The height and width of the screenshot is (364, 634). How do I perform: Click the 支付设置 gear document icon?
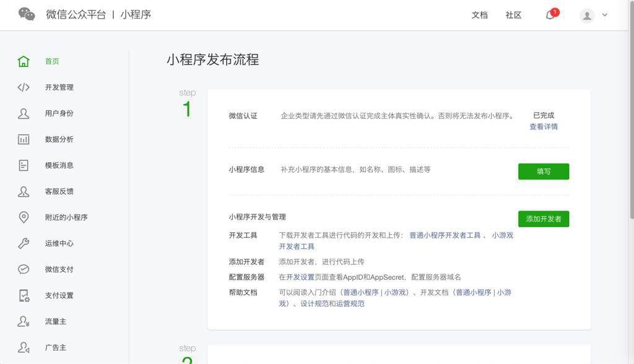click(x=24, y=296)
